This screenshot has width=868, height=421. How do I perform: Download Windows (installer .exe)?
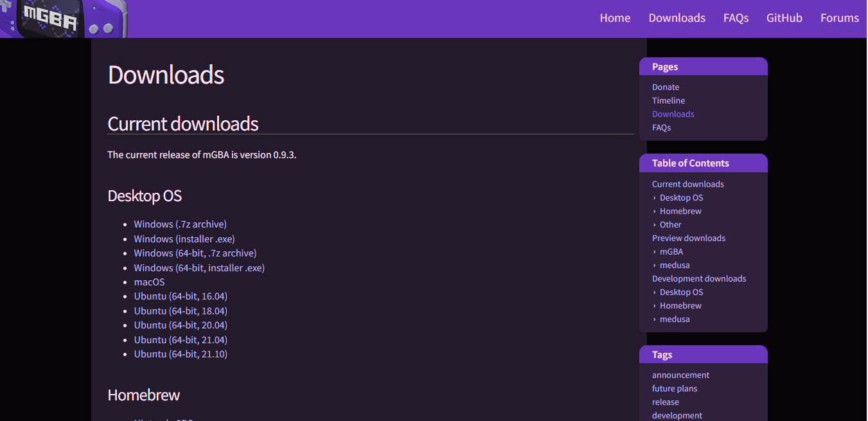tap(184, 239)
